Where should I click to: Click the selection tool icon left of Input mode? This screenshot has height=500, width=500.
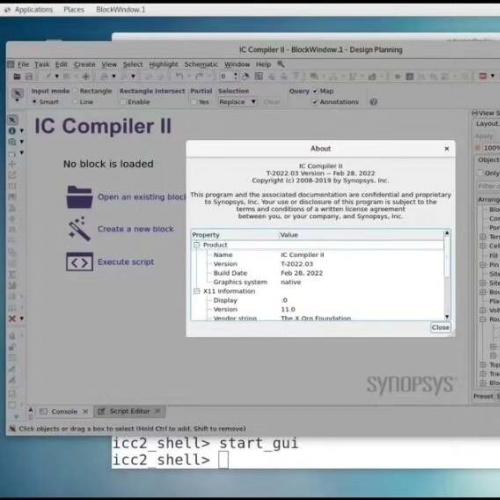coord(17,93)
